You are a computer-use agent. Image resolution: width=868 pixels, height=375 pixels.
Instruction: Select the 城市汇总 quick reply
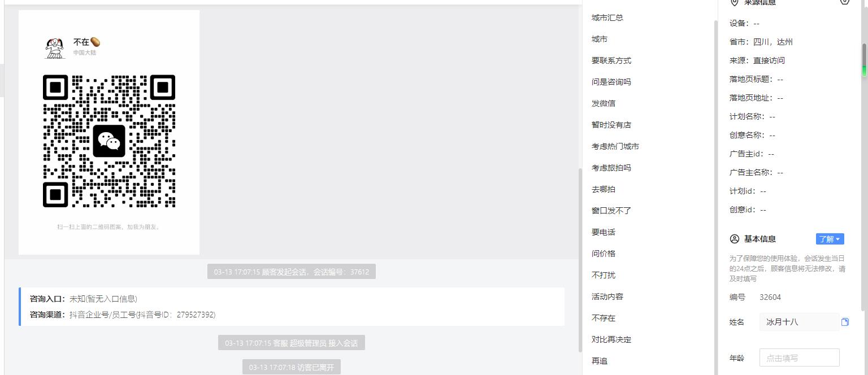[x=607, y=18]
